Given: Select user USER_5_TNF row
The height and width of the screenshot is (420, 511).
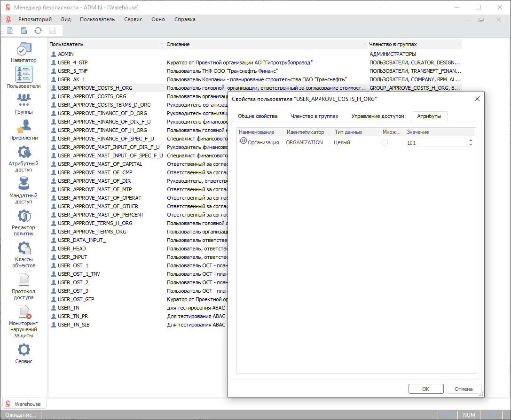Looking at the screenshot, I should tap(255, 71).
